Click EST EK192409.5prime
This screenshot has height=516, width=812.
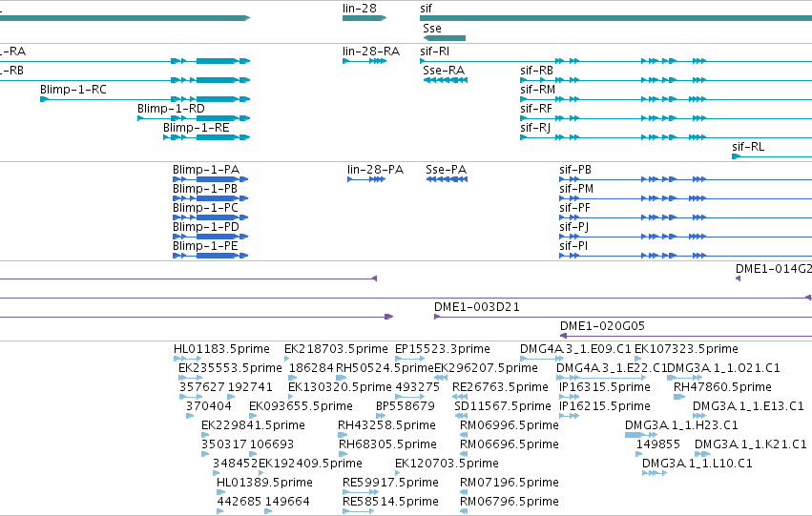click(x=310, y=464)
